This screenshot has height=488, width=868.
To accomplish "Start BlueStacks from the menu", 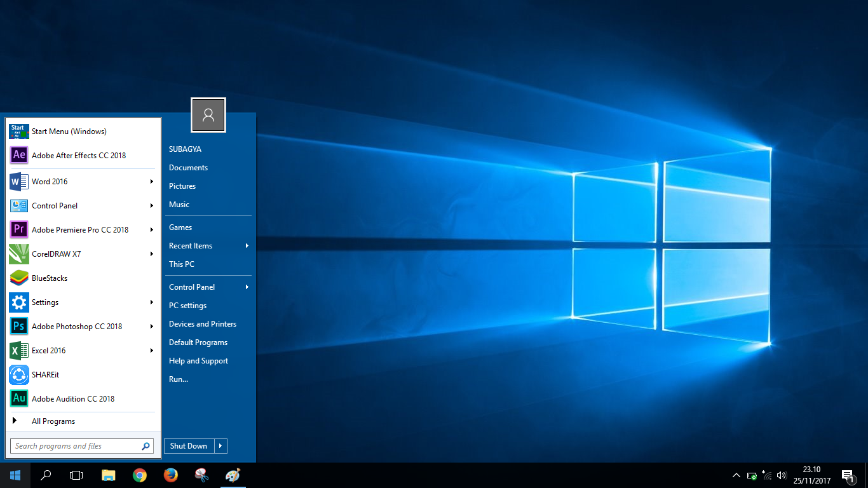I will pos(83,278).
